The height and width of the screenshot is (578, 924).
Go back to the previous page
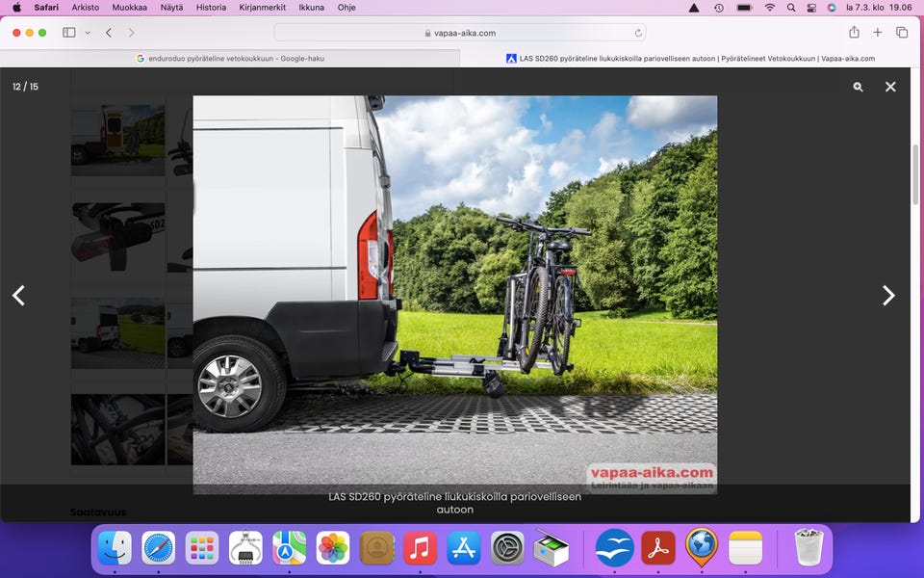point(109,33)
